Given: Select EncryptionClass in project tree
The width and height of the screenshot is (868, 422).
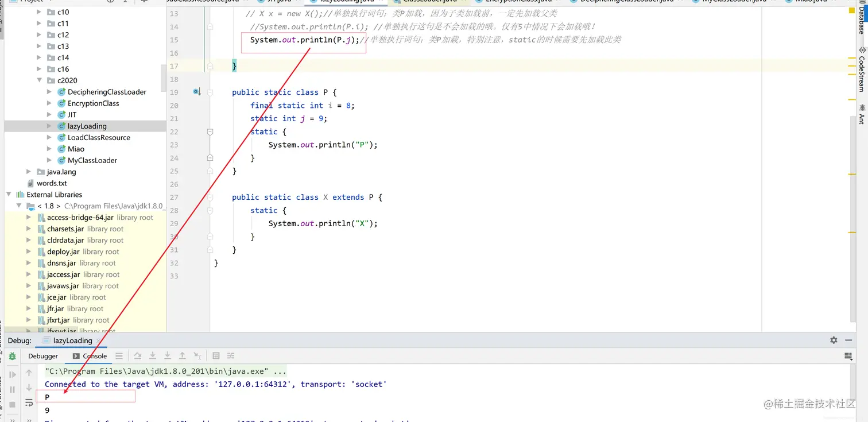Looking at the screenshot, I should click(93, 103).
